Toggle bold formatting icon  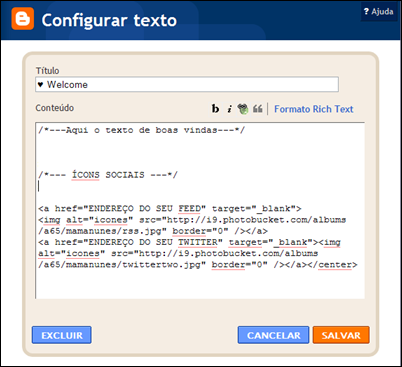[x=215, y=109]
